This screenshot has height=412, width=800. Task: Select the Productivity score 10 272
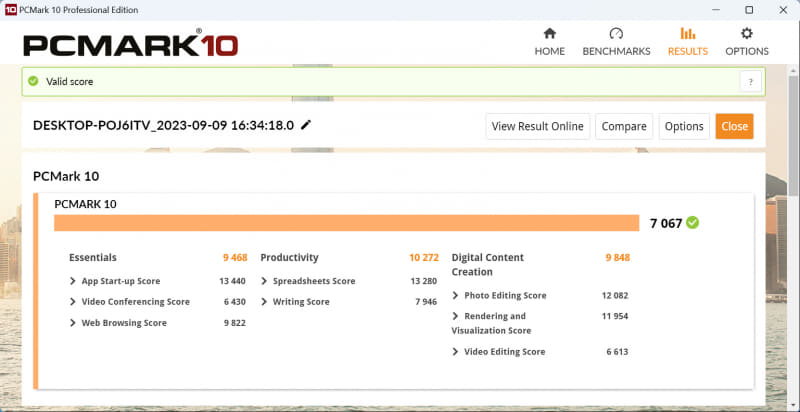424,258
